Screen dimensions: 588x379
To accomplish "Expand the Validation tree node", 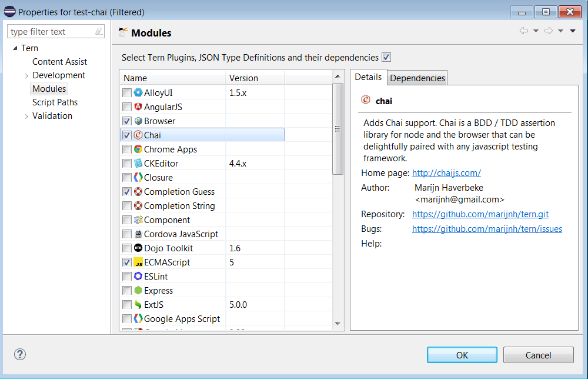I will pyautogui.click(x=26, y=116).
